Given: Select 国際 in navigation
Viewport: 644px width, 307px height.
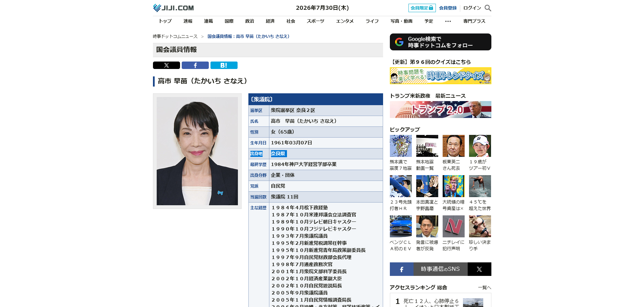Looking at the screenshot, I should coord(229,21).
